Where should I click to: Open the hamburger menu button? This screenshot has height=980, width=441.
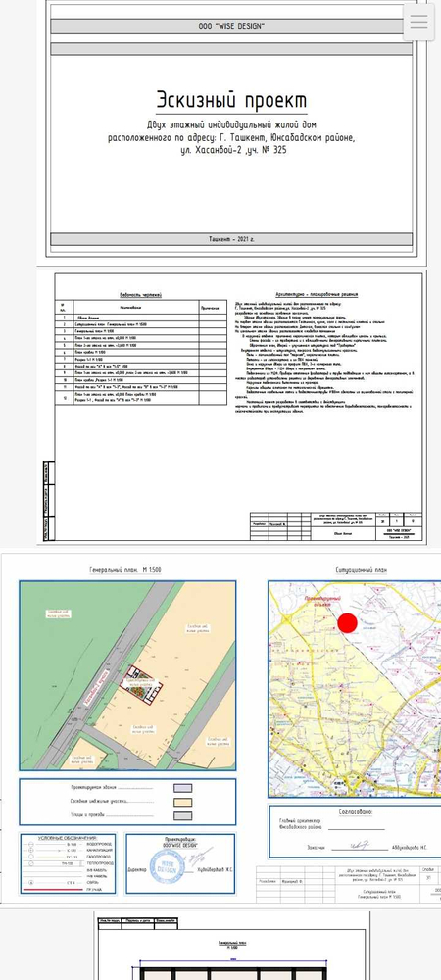pos(418,22)
